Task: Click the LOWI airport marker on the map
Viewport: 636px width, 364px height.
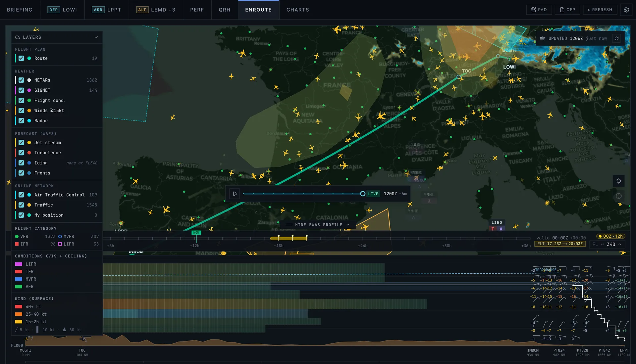Action: (x=509, y=59)
